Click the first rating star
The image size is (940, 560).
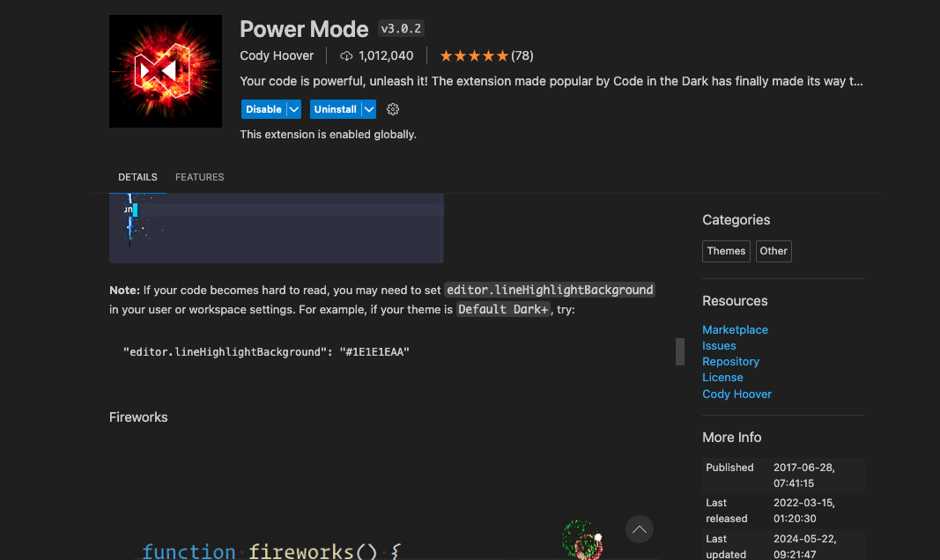[447, 55]
